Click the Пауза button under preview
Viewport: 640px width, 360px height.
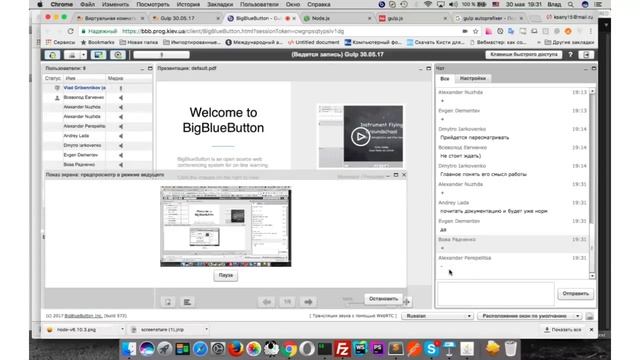(226, 275)
